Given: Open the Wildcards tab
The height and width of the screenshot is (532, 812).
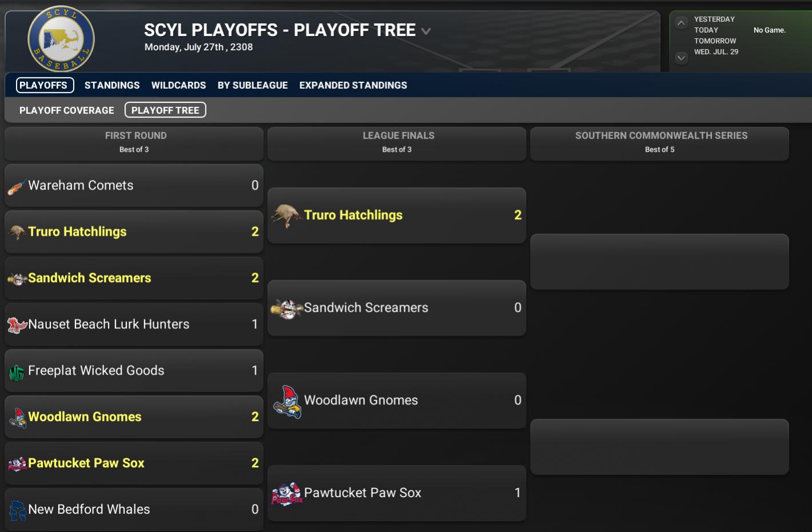Looking at the screenshot, I should tap(178, 85).
